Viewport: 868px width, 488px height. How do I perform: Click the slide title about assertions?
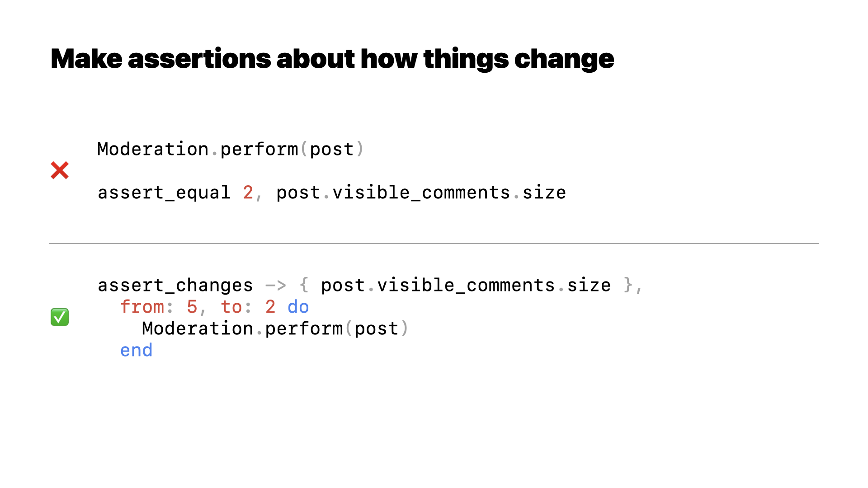(332, 59)
